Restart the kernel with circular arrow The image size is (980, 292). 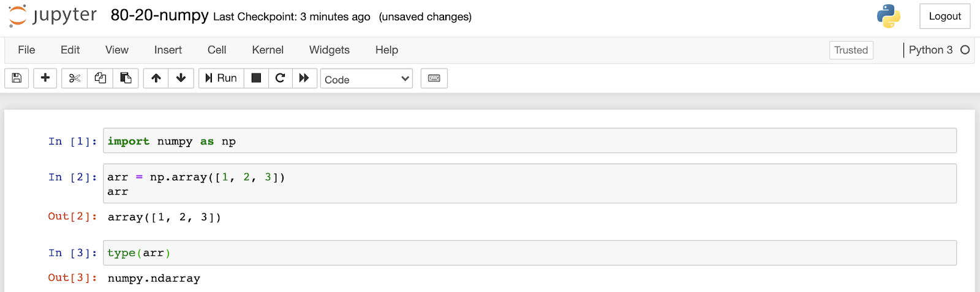pos(281,78)
